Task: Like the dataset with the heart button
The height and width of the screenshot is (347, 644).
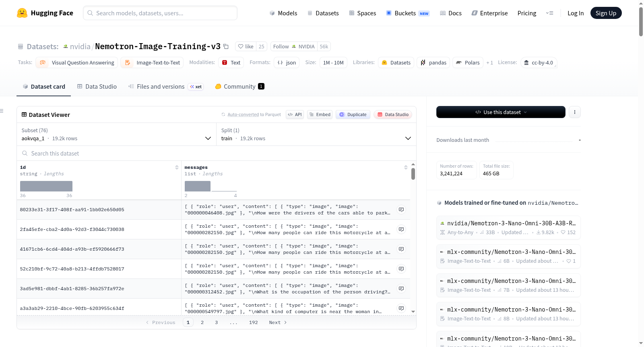Action: (x=246, y=46)
